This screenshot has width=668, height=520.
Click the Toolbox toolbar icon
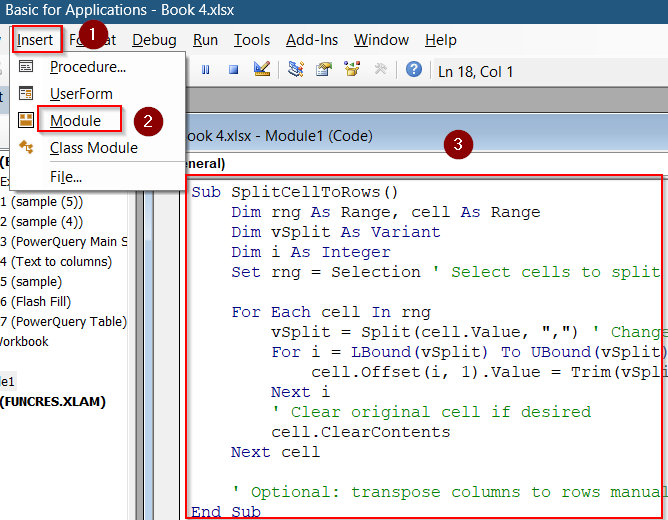pos(380,69)
